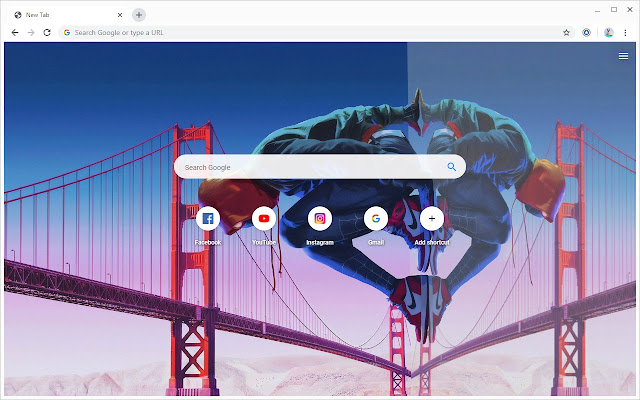Close the Chrome window
Image resolution: width=640 pixels, height=400 pixels.
click(x=630, y=10)
